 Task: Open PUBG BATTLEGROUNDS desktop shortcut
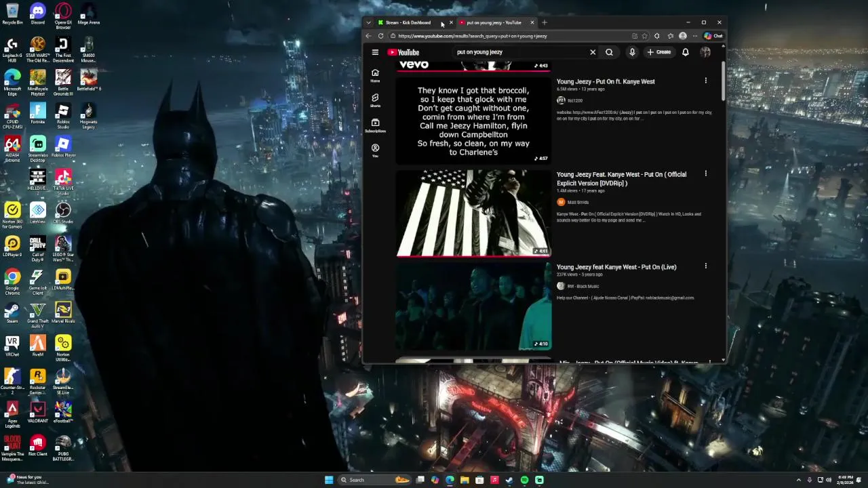(x=63, y=447)
